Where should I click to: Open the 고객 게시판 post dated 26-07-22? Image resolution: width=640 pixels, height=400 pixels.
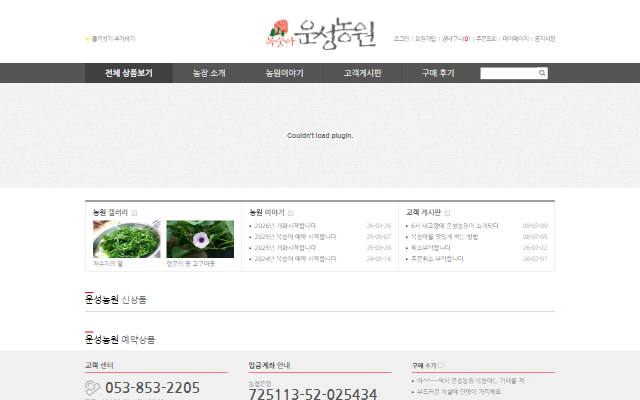coord(431,248)
